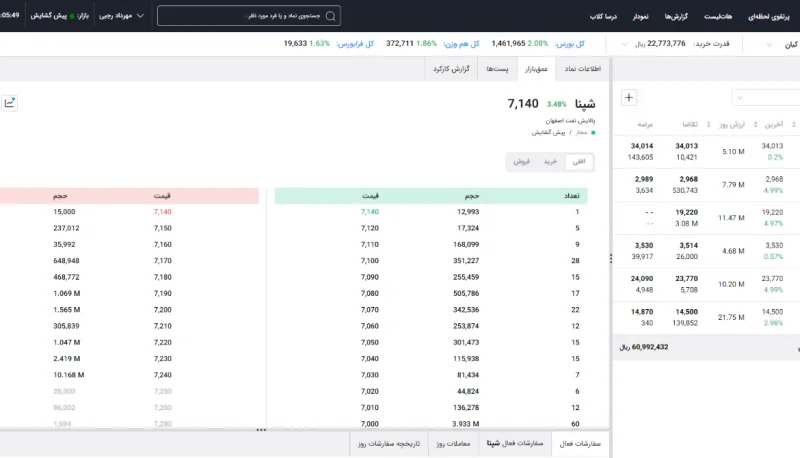This screenshot has height=458, width=800.
Task: Switch to the تاریخچه سفارشات روز tab
Action: tap(389, 444)
